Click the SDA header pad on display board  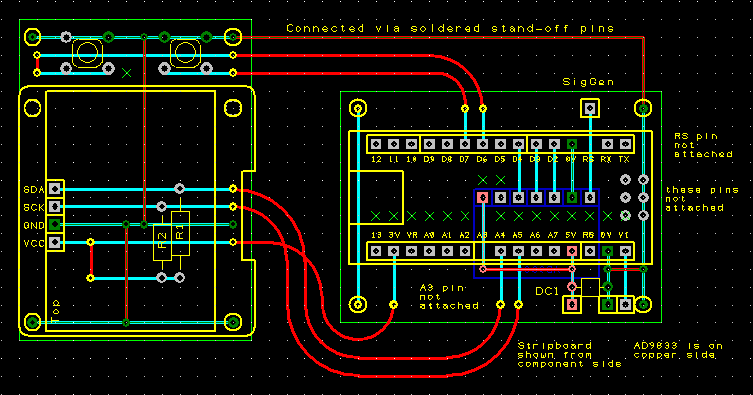pyautogui.click(x=55, y=189)
